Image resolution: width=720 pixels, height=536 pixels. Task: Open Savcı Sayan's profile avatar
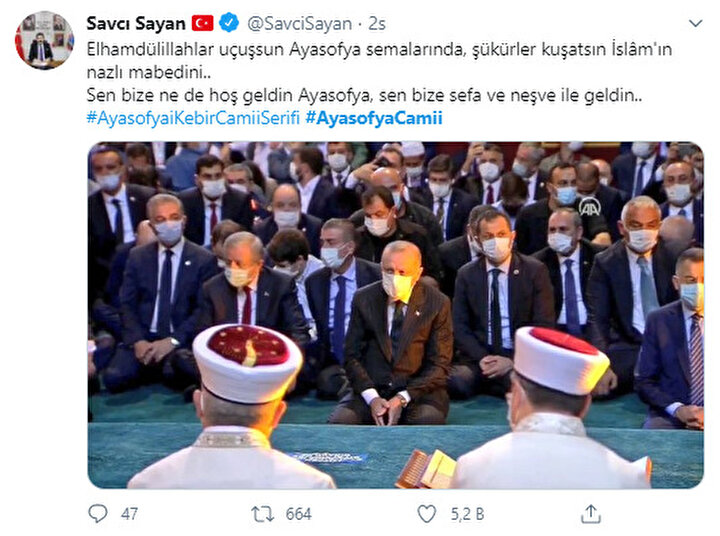click(45, 40)
